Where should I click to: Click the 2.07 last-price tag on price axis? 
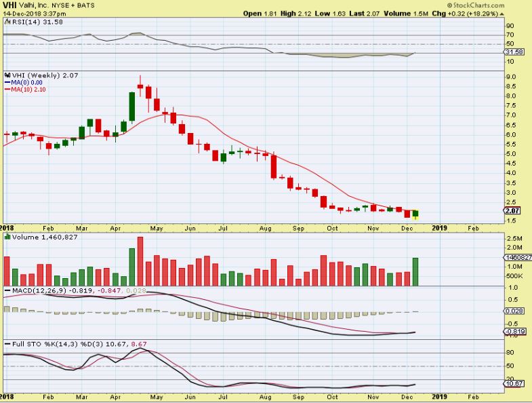click(512, 211)
